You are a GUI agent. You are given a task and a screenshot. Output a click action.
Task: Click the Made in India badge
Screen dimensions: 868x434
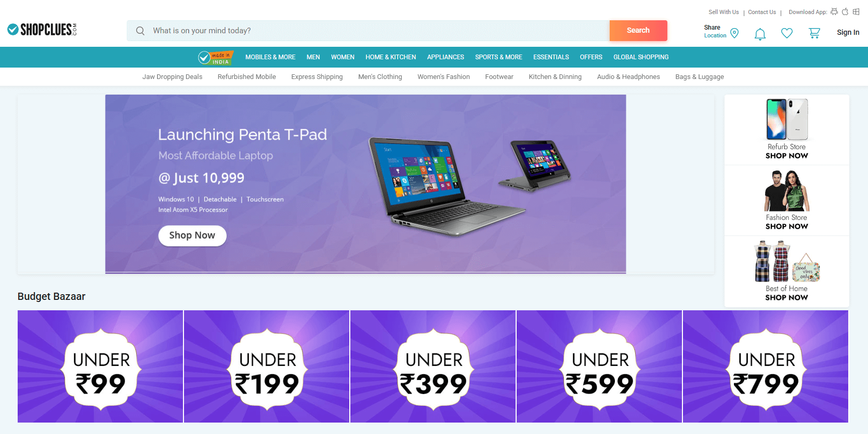point(216,58)
